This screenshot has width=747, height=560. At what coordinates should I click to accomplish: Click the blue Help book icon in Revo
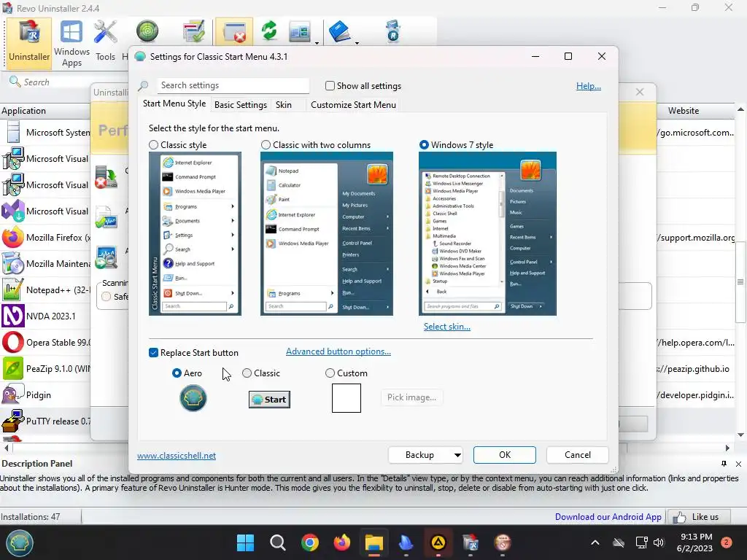[340, 31]
